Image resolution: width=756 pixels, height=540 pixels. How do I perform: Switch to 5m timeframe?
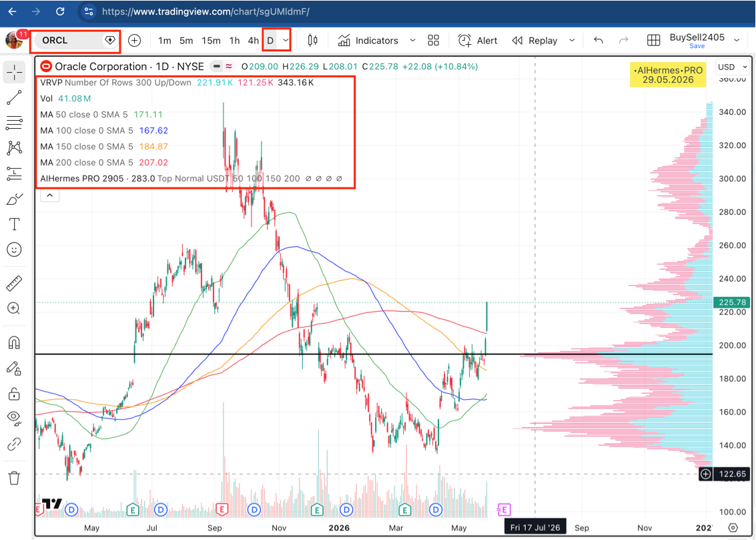186,41
